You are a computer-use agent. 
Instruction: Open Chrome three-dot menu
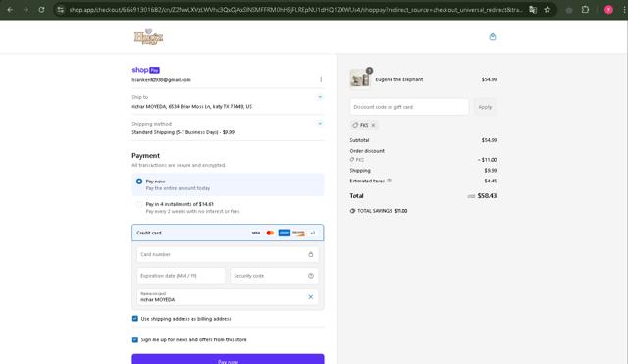[624, 10]
